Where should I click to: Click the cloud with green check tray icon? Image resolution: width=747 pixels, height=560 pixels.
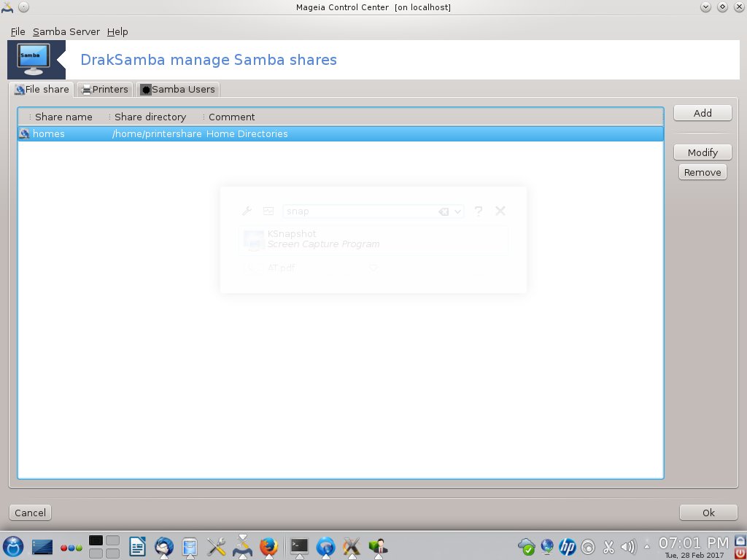[x=527, y=547]
